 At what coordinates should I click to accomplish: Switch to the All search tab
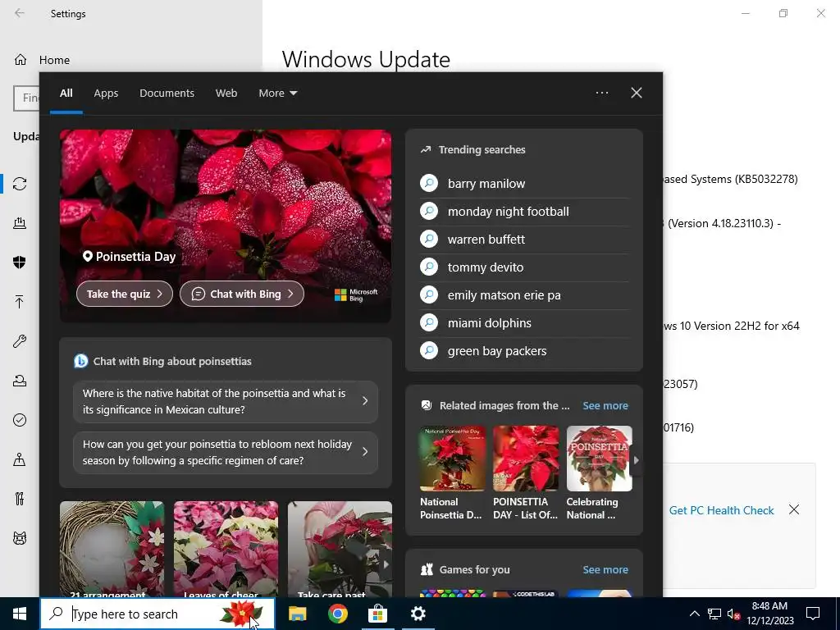point(66,93)
